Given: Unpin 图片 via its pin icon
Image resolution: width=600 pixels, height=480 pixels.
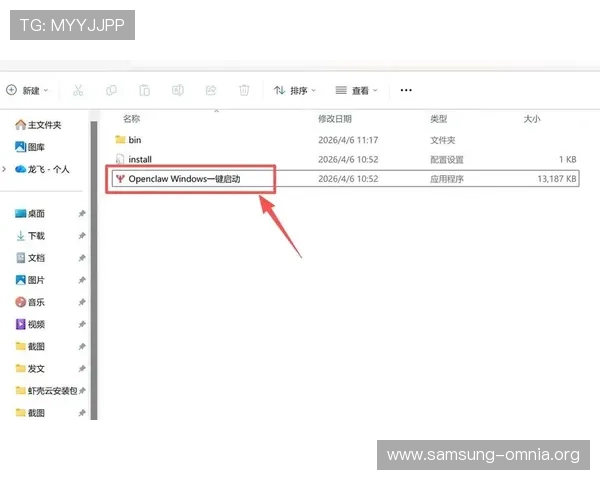Looking at the screenshot, I should pyautogui.click(x=82, y=280).
